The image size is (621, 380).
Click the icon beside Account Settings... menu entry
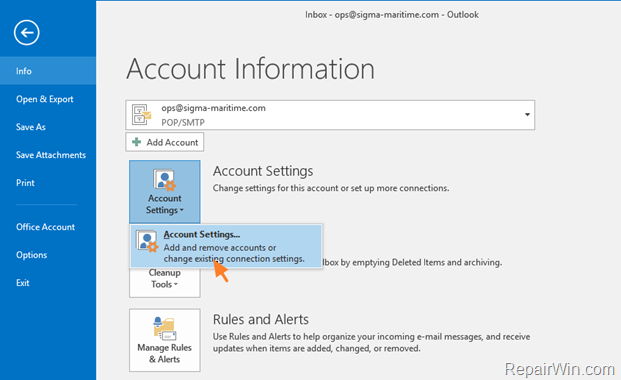coord(147,241)
